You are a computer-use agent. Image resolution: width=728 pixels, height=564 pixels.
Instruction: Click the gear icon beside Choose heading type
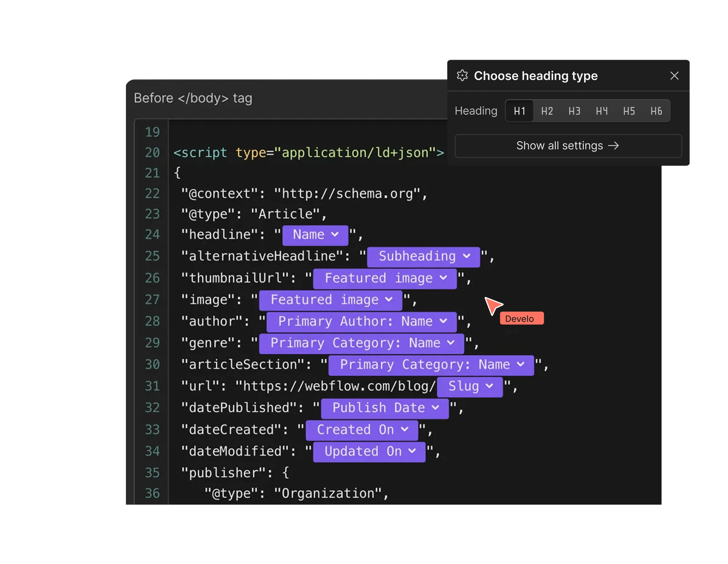pyautogui.click(x=462, y=76)
